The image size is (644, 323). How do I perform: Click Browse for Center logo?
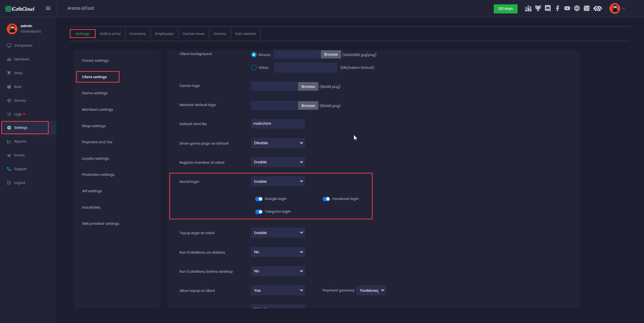(308, 87)
